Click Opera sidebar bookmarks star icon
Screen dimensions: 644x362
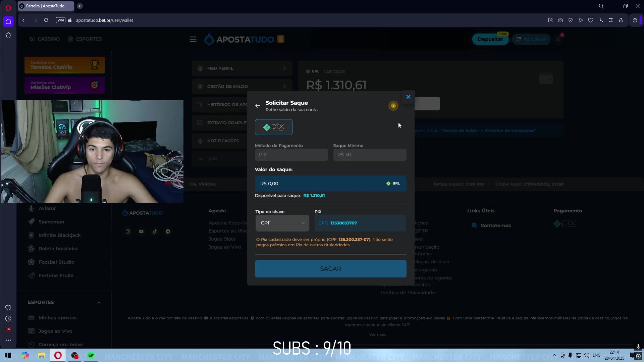[x=8, y=35]
